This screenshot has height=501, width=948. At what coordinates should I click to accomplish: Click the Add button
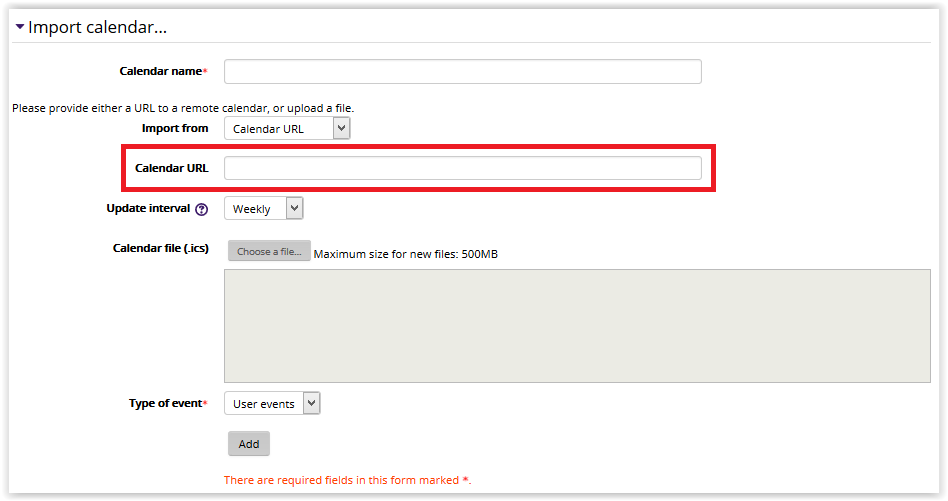tap(248, 444)
